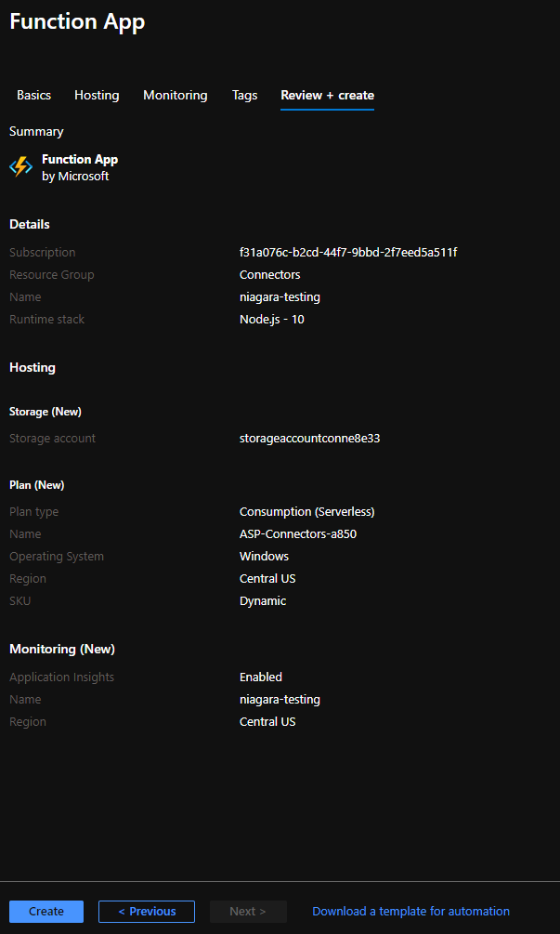This screenshot has height=934, width=560.
Task: Click the disabled Next button
Action: [248, 911]
